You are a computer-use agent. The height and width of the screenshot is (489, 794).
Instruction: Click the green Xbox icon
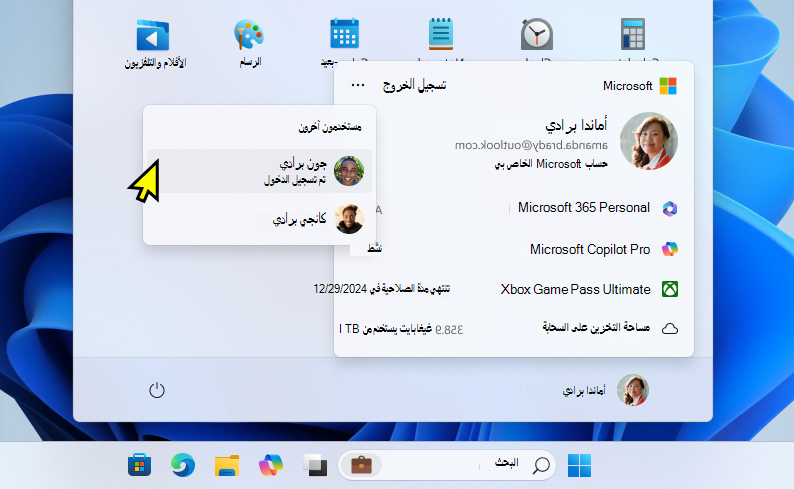(x=670, y=290)
